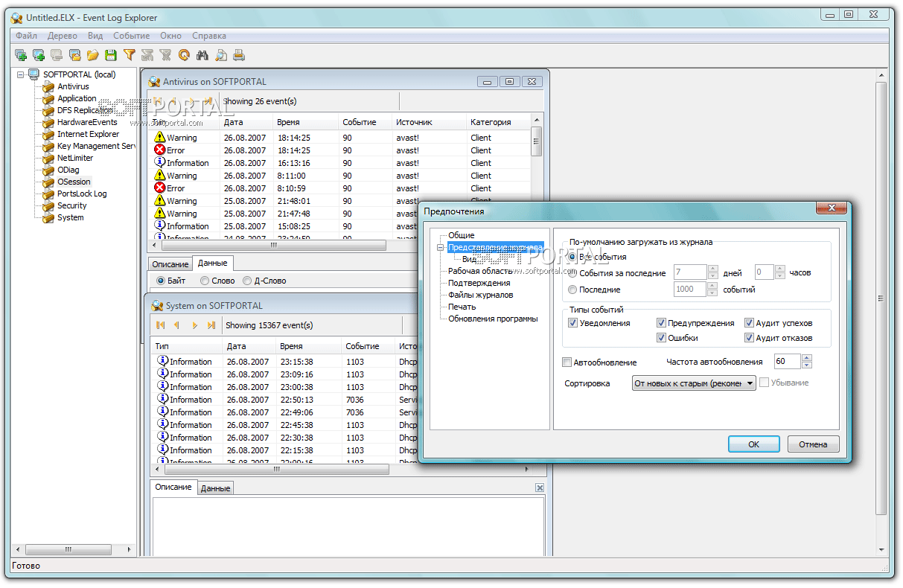This screenshot has height=588, width=903.
Task: Uncheck the Ошибки checkbox
Action: coord(661,338)
